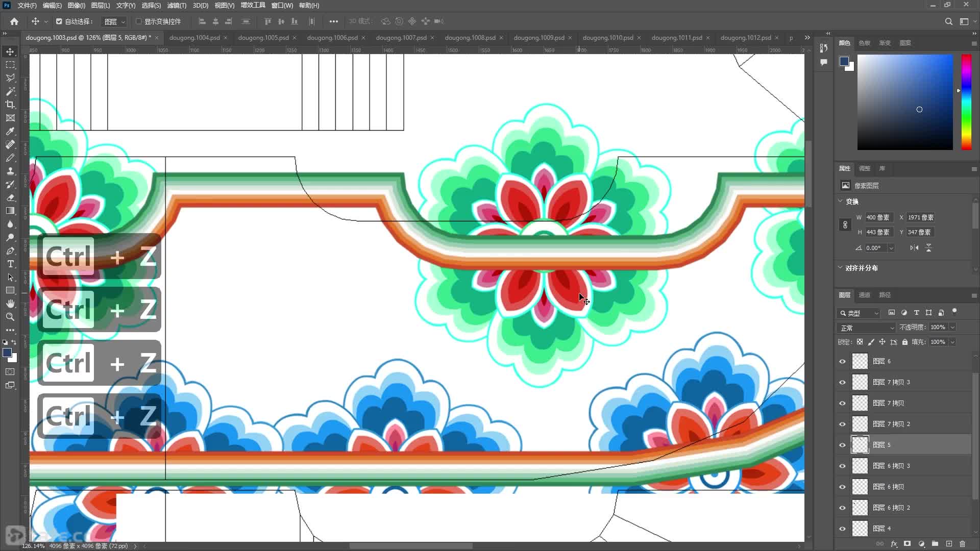This screenshot has width=980, height=551.
Task: Hide layer 图层 7 拷贝
Action: point(842,403)
